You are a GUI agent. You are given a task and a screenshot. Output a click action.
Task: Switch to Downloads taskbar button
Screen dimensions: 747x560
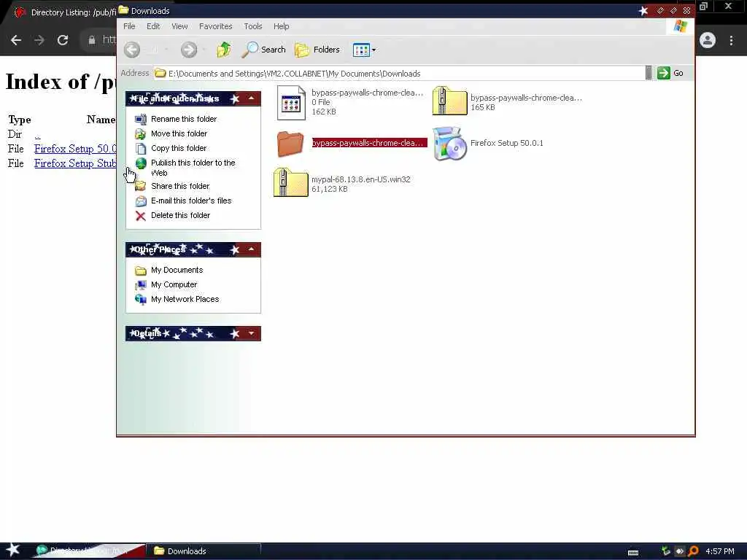[x=204, y=551]
